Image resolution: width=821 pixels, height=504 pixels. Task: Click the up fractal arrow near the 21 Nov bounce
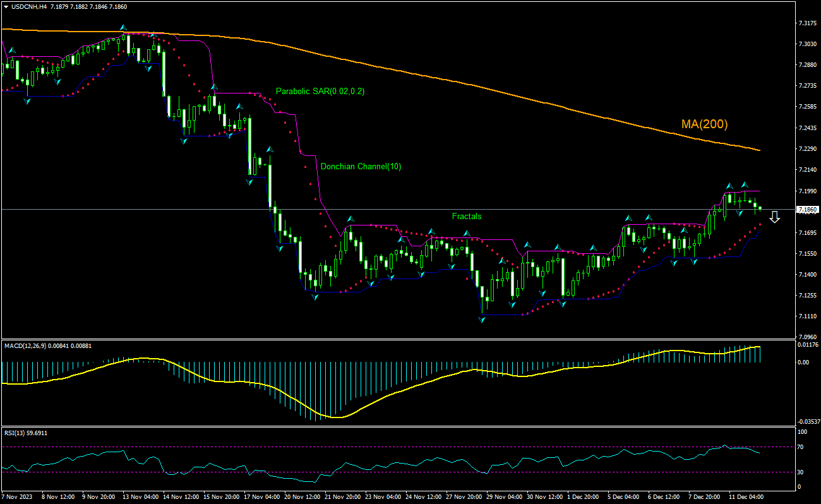(x=349, y=220)
